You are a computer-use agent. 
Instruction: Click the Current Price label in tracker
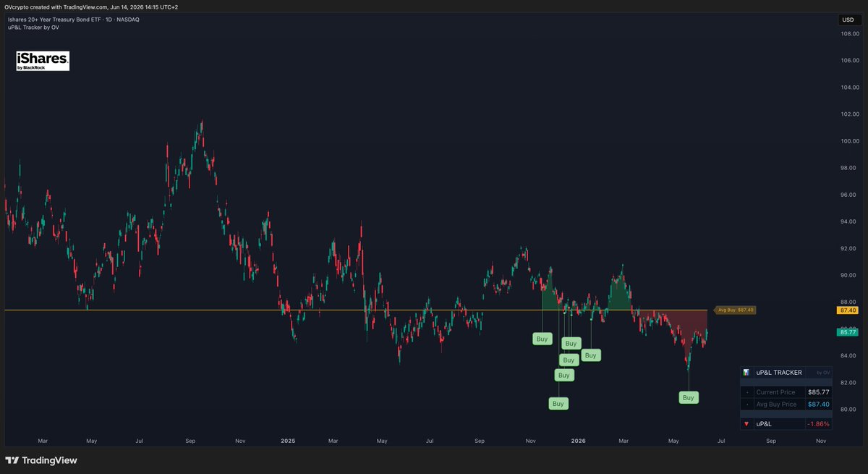[775, 392]
